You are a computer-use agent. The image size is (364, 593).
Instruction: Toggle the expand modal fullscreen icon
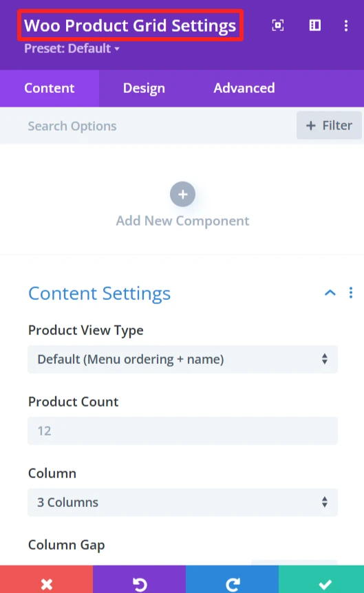[x=278, y=25]
